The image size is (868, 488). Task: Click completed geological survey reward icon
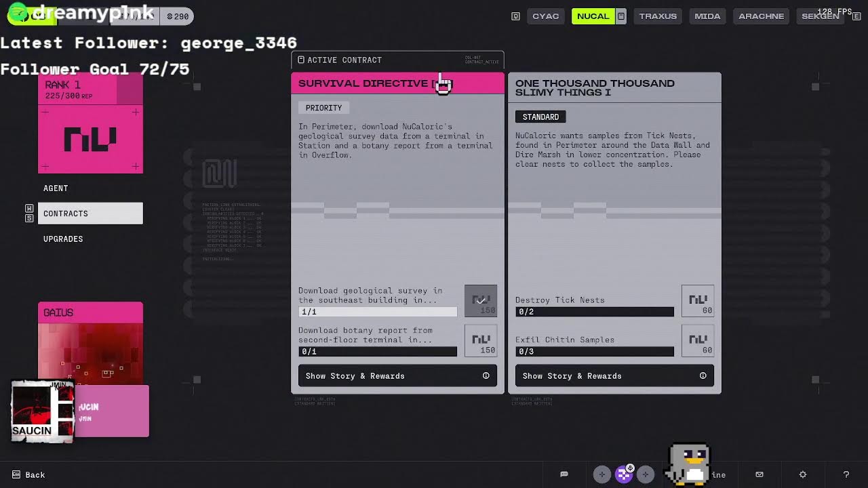[481, 301]
